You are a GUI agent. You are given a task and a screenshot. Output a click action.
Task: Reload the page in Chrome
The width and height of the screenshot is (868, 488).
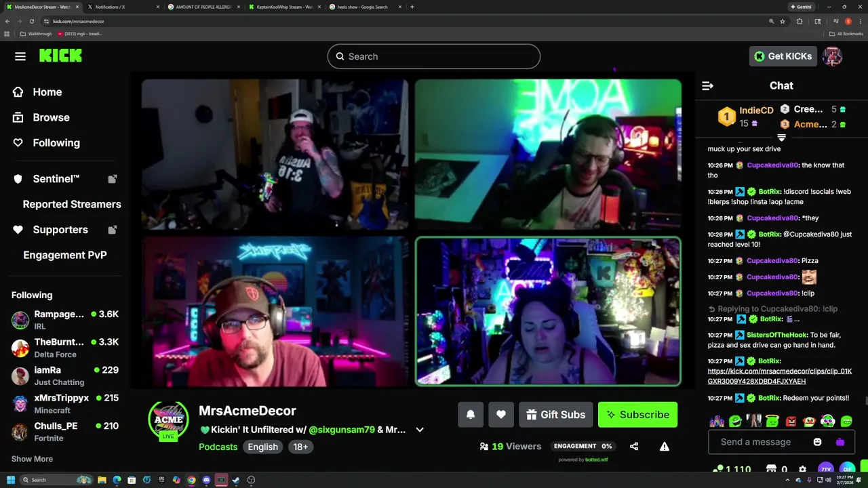tap(31, 21)
